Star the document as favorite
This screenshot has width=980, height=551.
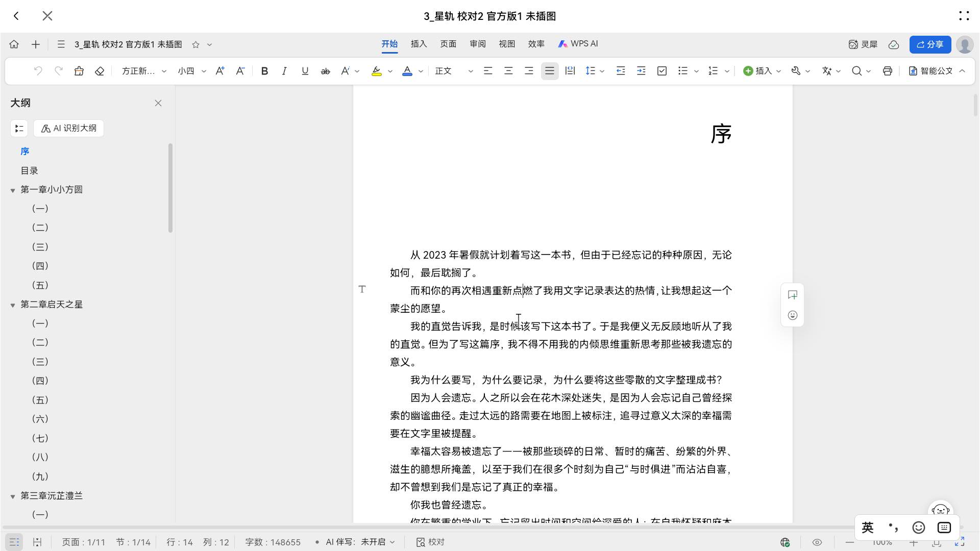[x=195, y=44]
